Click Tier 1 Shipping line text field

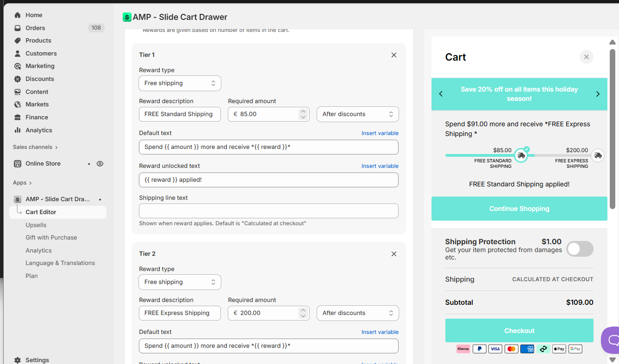[x=269, y=211]
